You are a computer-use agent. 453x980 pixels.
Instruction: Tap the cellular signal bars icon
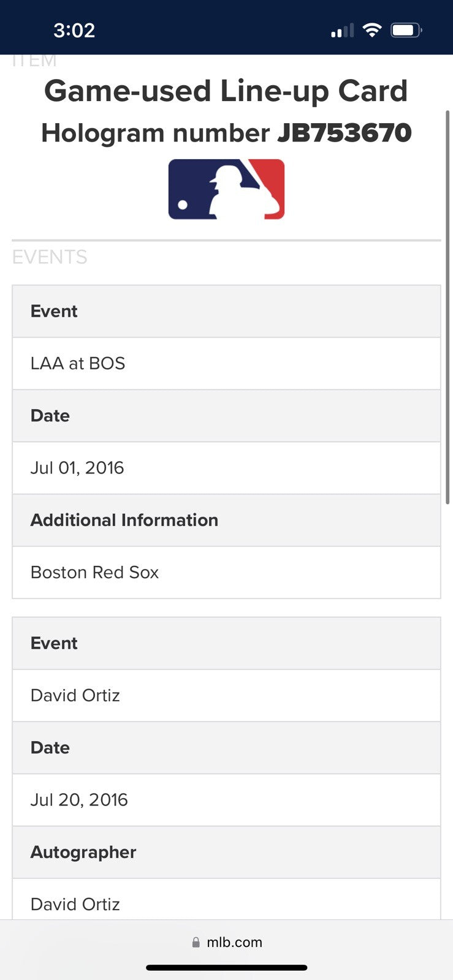point(342,31)
